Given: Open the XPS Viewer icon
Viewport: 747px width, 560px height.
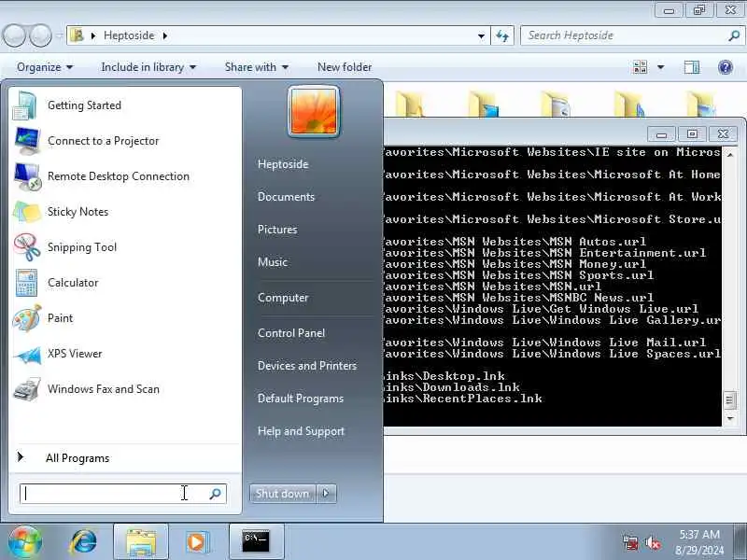Looking at the screenshot, I should [27, 354].
